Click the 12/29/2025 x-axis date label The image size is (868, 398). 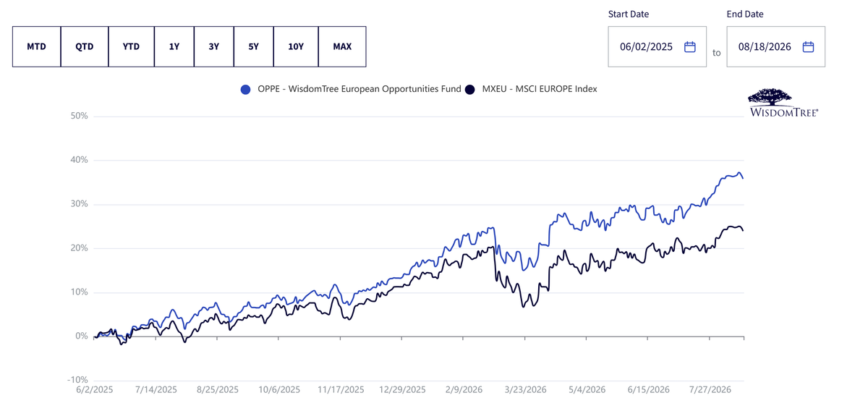coord(401,389)
